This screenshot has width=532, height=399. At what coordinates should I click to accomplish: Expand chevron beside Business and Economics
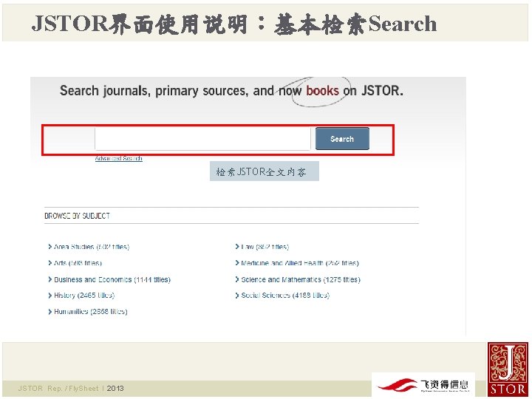[x=50, y=279]
